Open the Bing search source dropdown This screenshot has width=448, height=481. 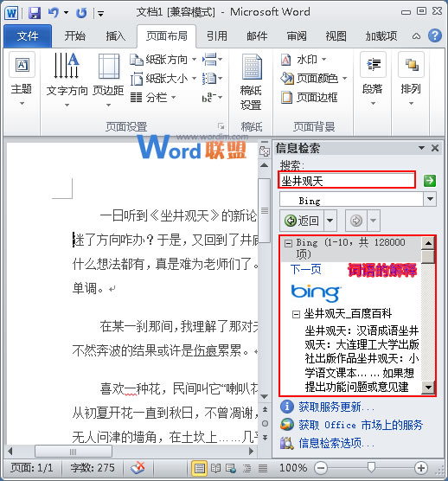[430, 199]
